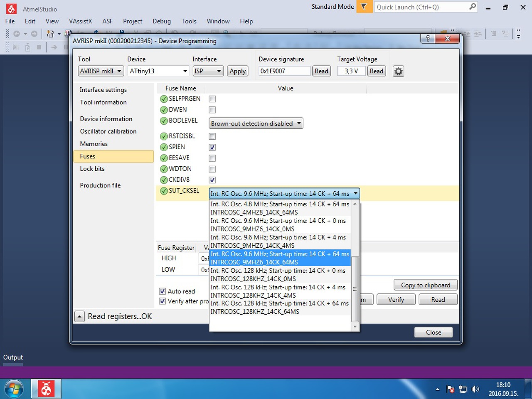Click the Navigate Forward toolbar arrow

pyautogui.click(x=34, y=34)
